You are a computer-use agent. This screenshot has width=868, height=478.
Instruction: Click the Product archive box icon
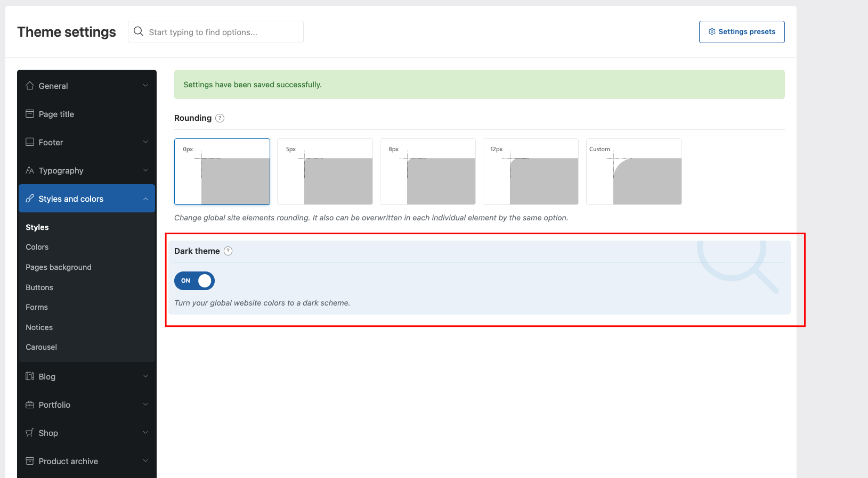tap(30, 461)
